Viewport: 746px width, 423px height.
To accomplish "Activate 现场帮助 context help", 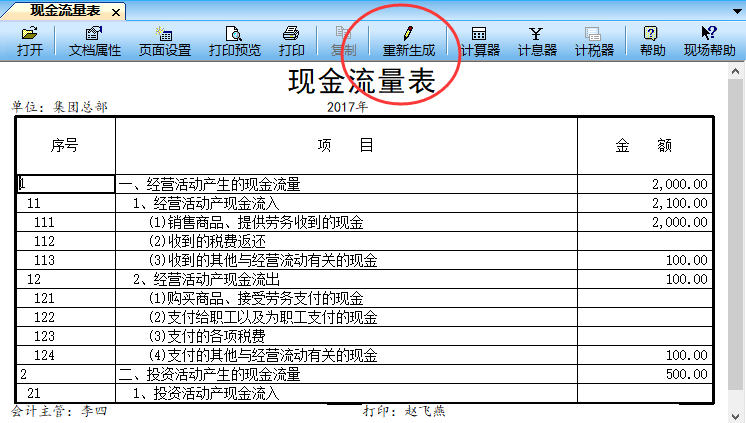I will point(709,41).
